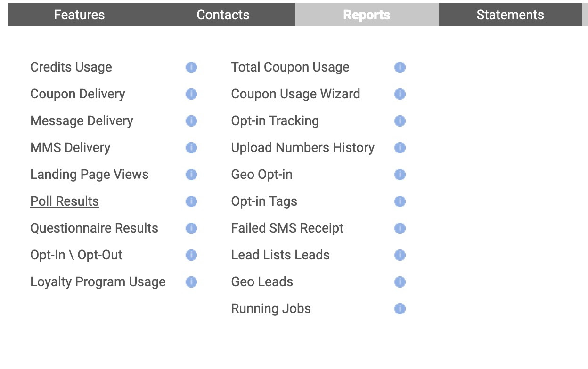Screen dimensions: 588x369
Task: Open the Poll Results report
Action: 65,201
